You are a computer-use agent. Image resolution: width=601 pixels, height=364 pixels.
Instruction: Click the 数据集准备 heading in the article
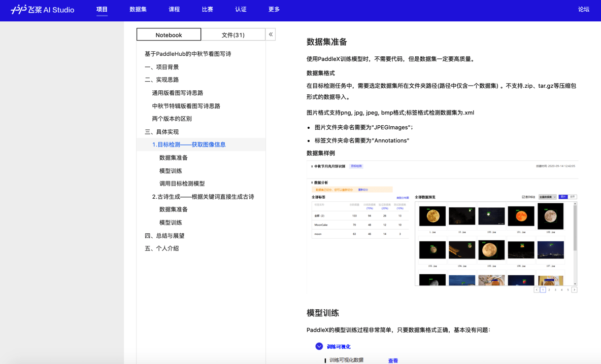(x=326, y=42)
